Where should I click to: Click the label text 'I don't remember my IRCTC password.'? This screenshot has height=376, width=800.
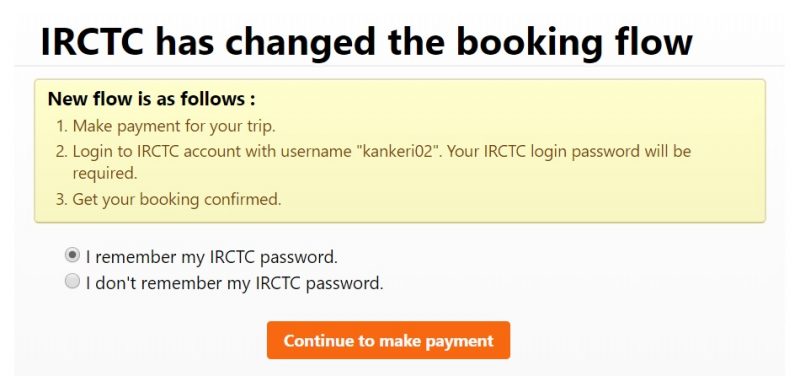234,283
